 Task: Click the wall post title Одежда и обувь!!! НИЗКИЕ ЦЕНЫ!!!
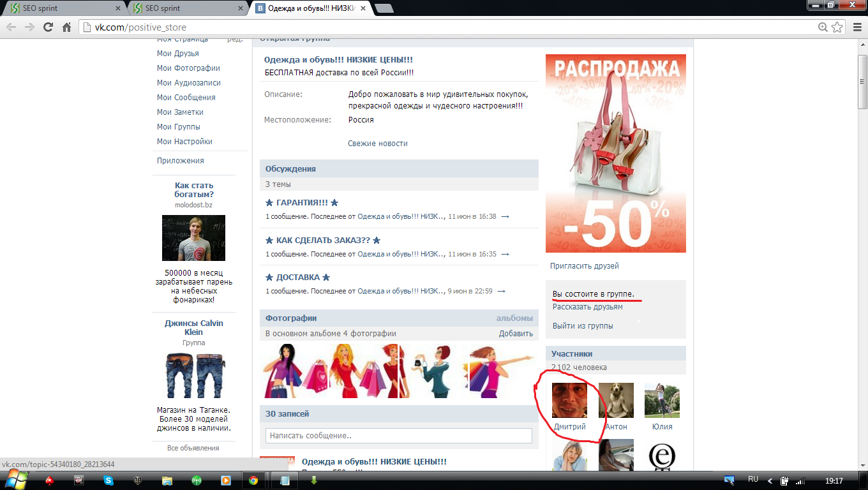point(374,461)
